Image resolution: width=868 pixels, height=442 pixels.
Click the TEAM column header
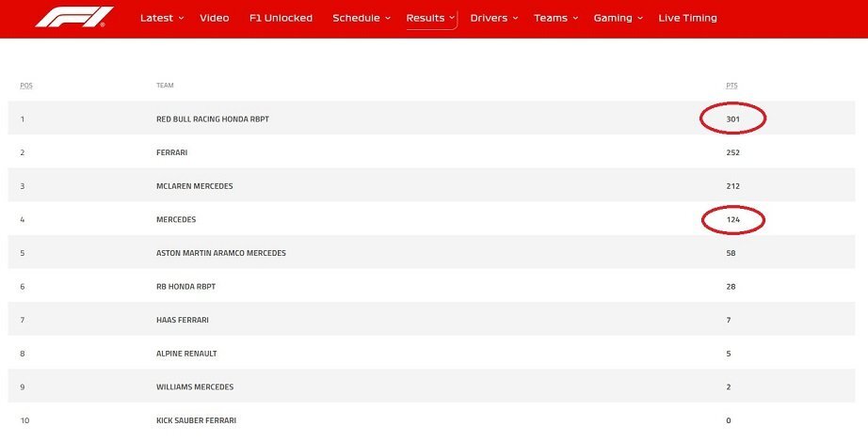pos(165,86)
